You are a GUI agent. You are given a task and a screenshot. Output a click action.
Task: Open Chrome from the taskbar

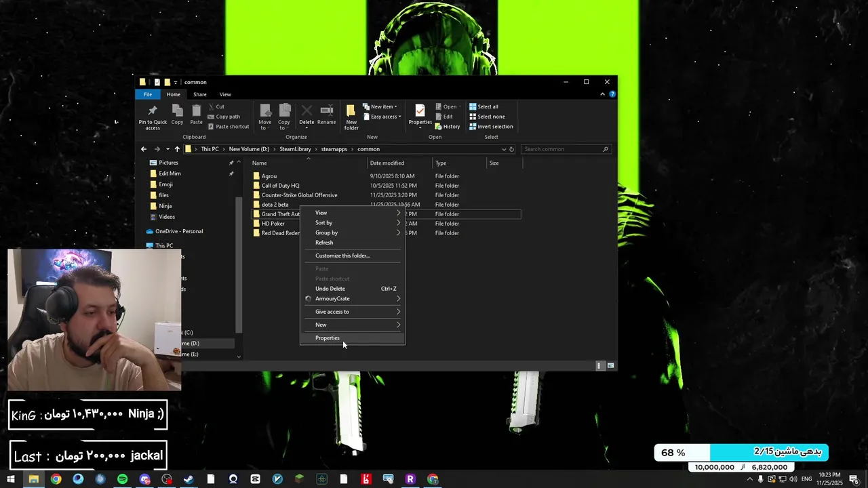56,479
